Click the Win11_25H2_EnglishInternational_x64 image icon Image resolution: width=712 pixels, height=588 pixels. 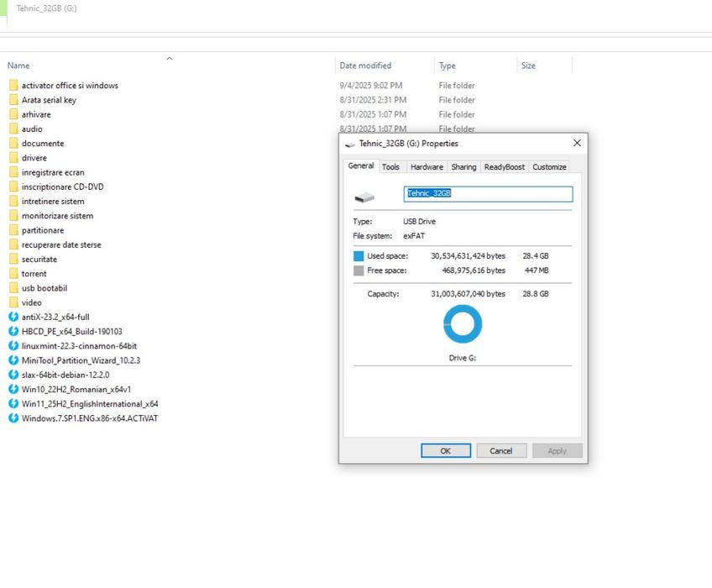click(x=13, y=404)
